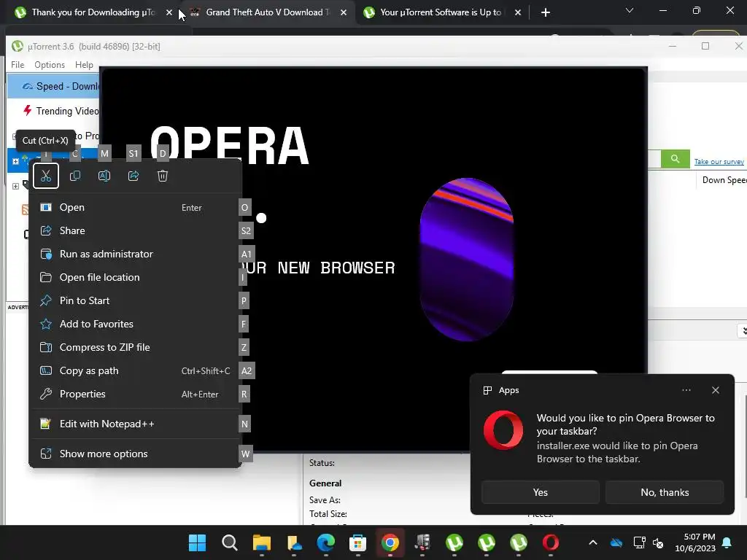Select Edit with Notepad++
Viewport: 747px width, 560px height.
(135, 424)
